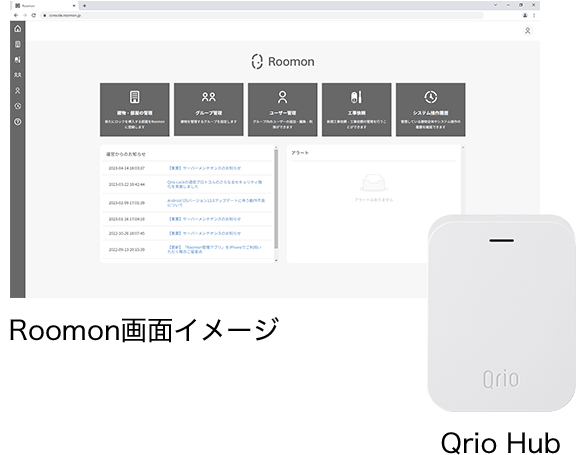Select the Roomon browser tab

(44, 6)
